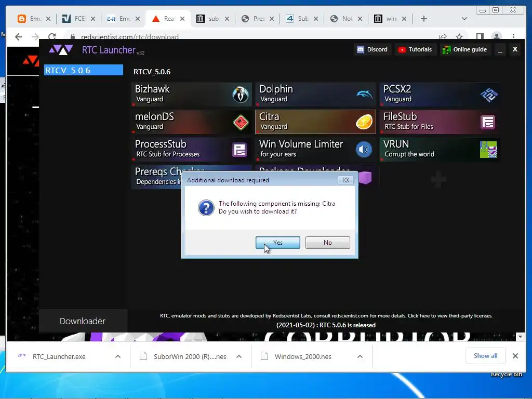Open the Online guide button
The width and height of the screenshot is (532, 399).
click(x=465, y=49)
